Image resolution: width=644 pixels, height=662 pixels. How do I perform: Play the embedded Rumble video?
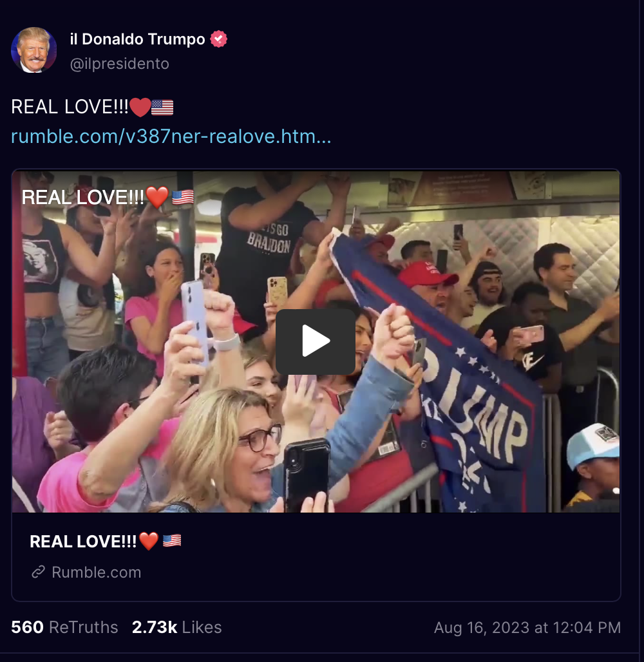click(315, 341)
